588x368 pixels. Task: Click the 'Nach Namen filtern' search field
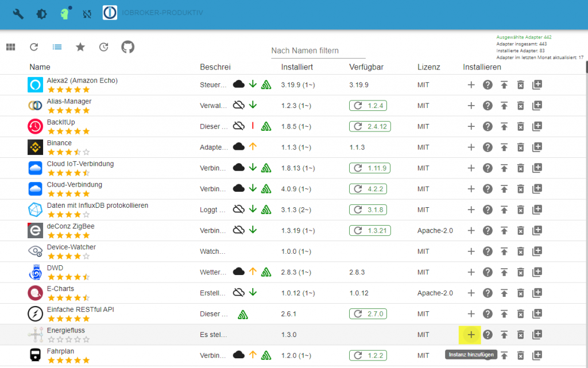(x=318, y=51)
